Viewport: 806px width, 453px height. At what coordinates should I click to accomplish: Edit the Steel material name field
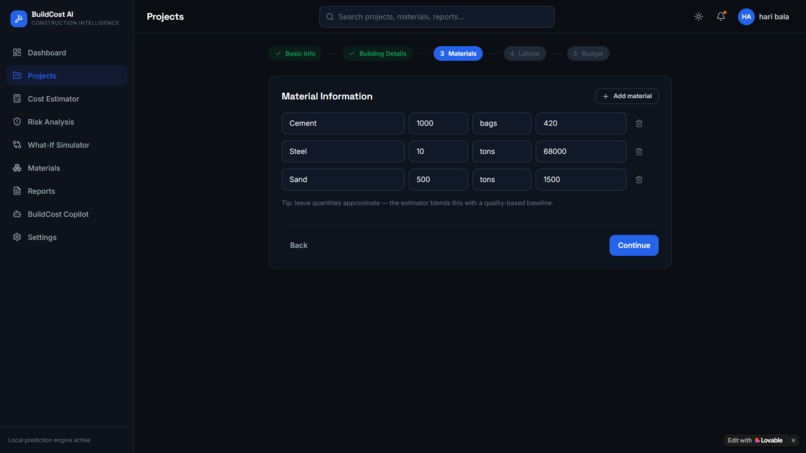coord(343,152)
